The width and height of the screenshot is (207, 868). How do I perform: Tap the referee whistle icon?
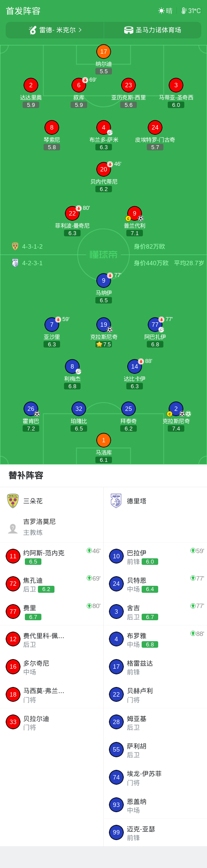[x=33, y=30]
